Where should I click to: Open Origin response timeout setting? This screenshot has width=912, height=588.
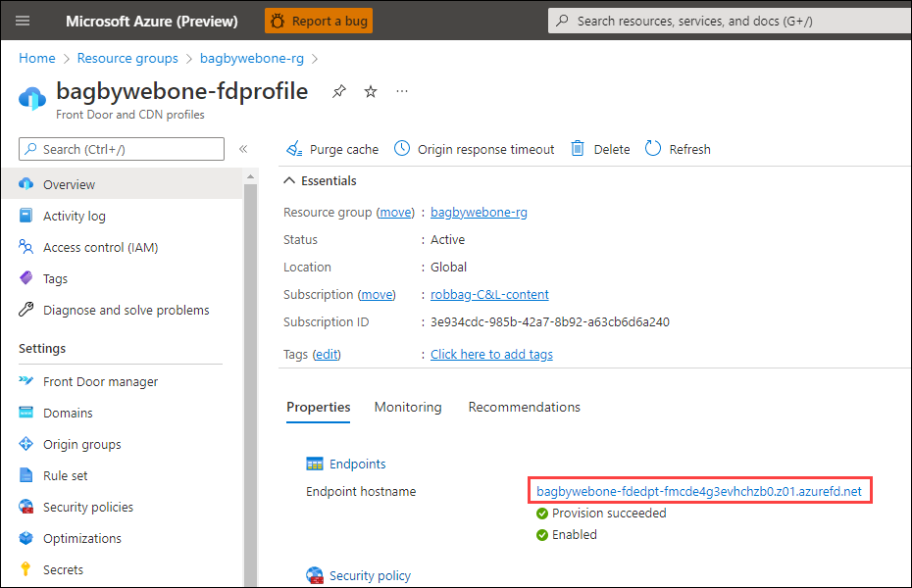tap(474, 149)
